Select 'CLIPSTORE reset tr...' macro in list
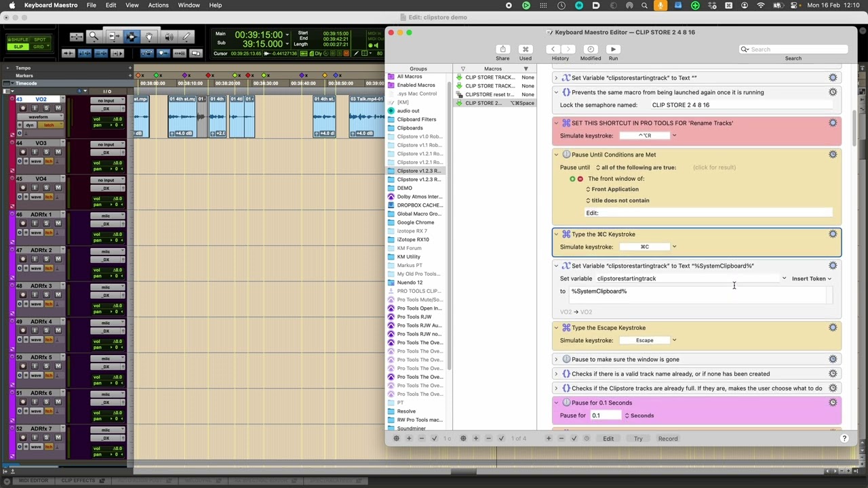Screen dimensions: 868x488 (x=496, y=95)
